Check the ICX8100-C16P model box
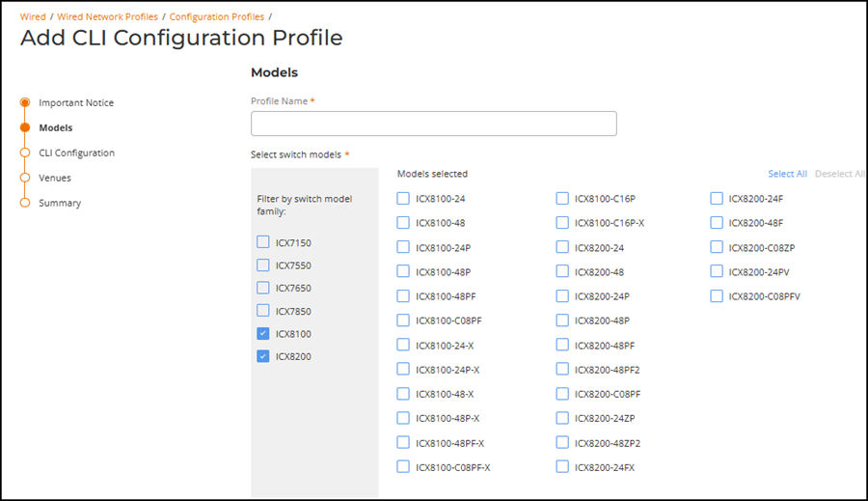Screen dimensions: 868x501 (x=562, y=199)
